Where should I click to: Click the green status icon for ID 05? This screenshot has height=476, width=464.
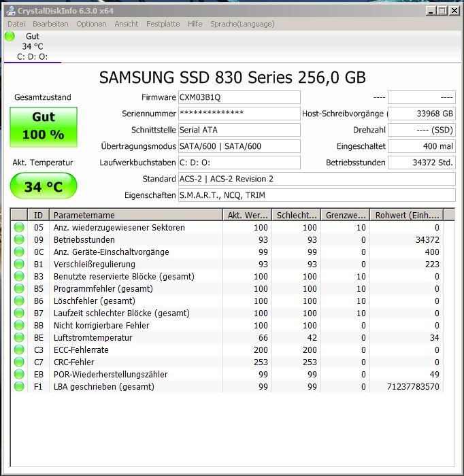[19, 227]
